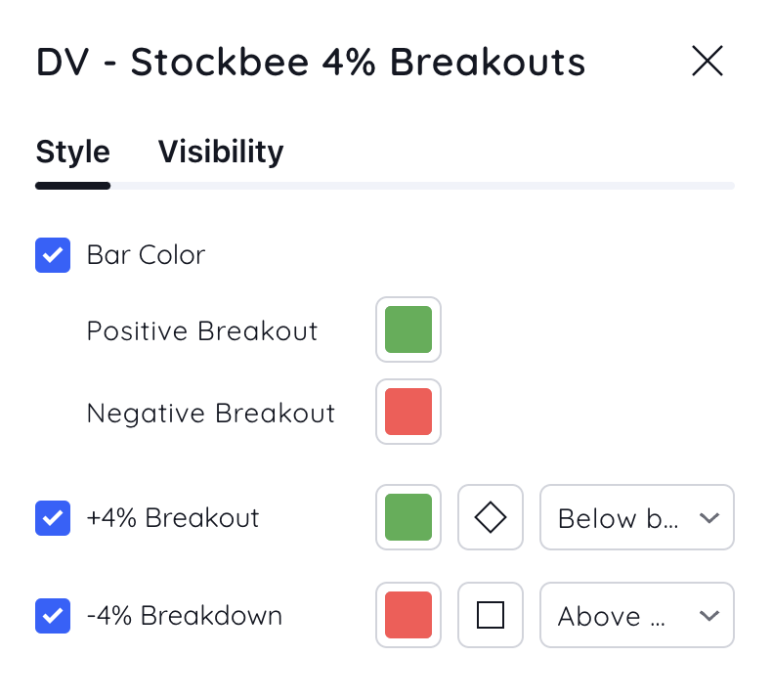
Task: Click the chevron arrow in -4% Breakdown location box
Action: click(709, 615)
